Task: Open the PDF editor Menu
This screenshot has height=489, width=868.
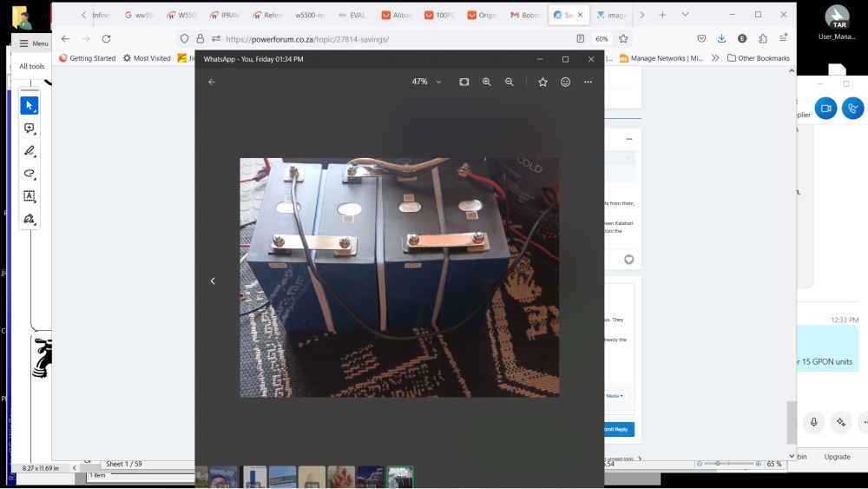Action: coord(34,43)
